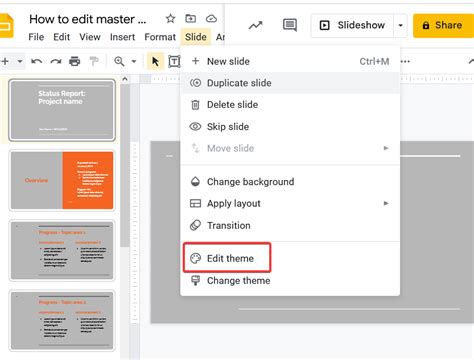Image resolution: width=474 pixels, height=360 pixels.
Task: Open the activity dashboard trend icon
Action: click(x=256, y=25)
